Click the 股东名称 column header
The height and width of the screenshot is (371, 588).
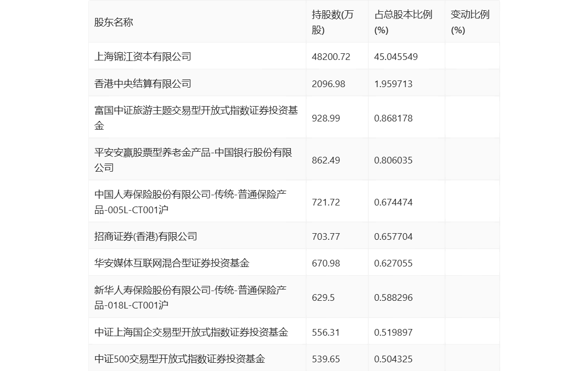(x=114, y=23)
